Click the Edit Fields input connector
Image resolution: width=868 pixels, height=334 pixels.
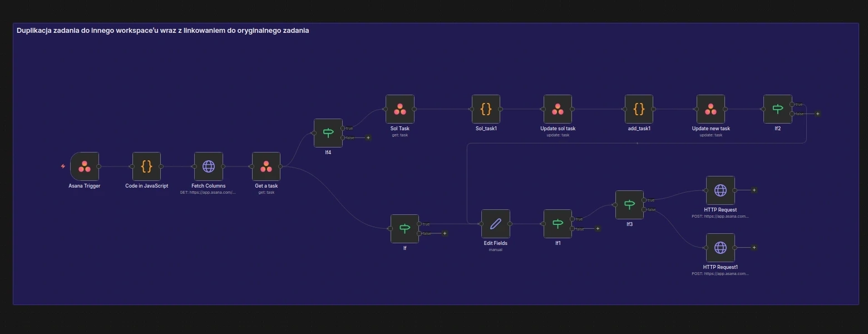(x=481, y=224)
